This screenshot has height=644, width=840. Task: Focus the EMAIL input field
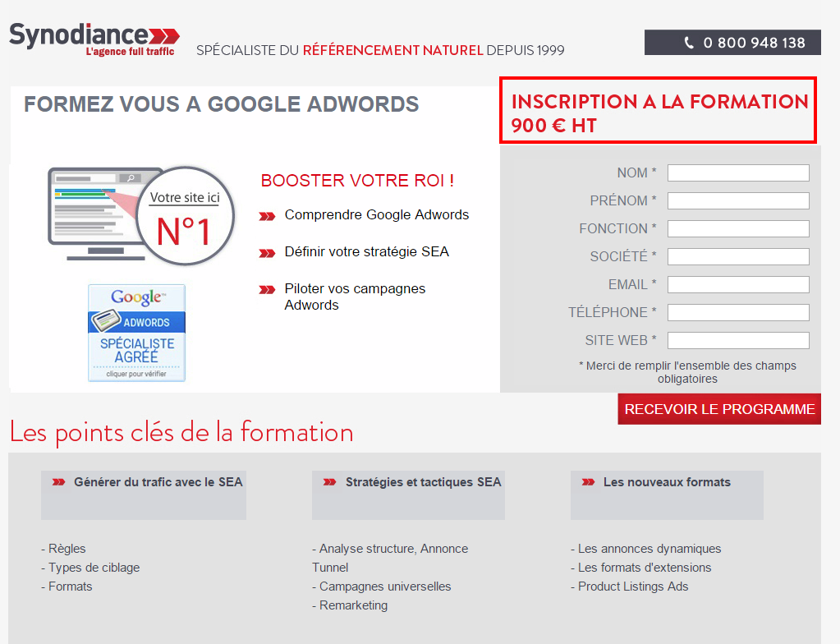pos(738,284)
